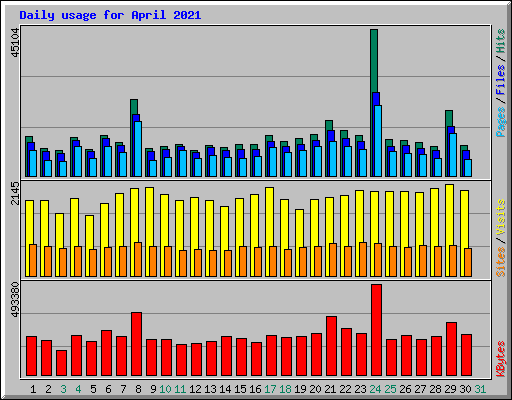Click the orange sites bar for day 23

(363, 259)
